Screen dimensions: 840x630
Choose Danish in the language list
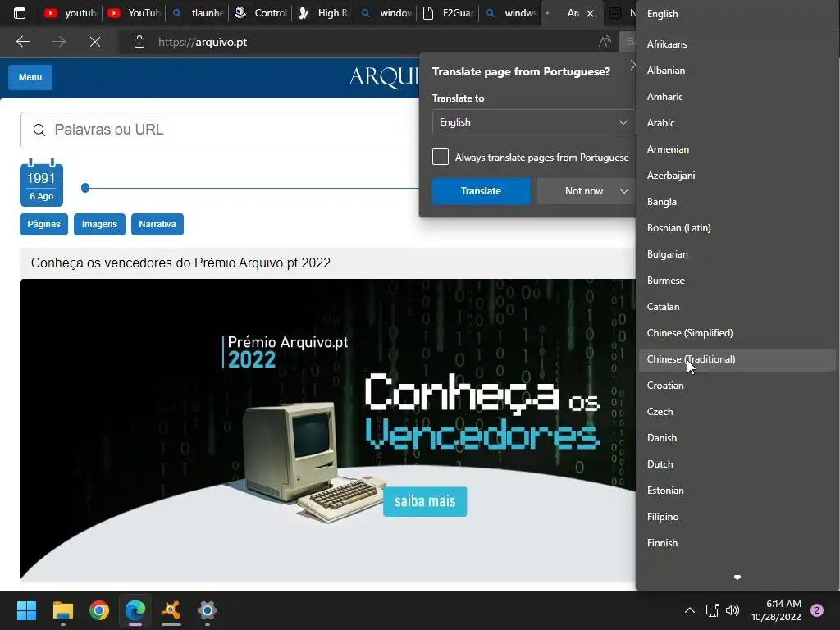coord(737,438)
